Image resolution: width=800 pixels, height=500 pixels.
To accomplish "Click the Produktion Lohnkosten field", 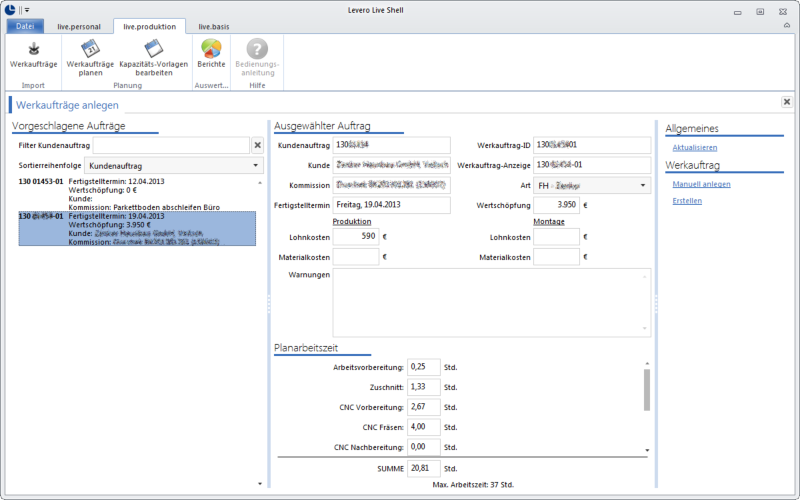I will click(x=356, y=237).
